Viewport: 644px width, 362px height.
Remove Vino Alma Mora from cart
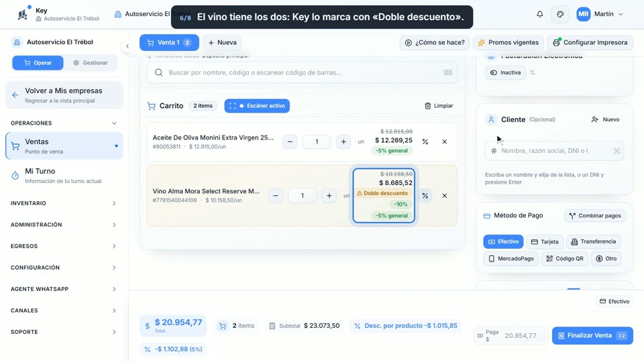click(444, 196)
